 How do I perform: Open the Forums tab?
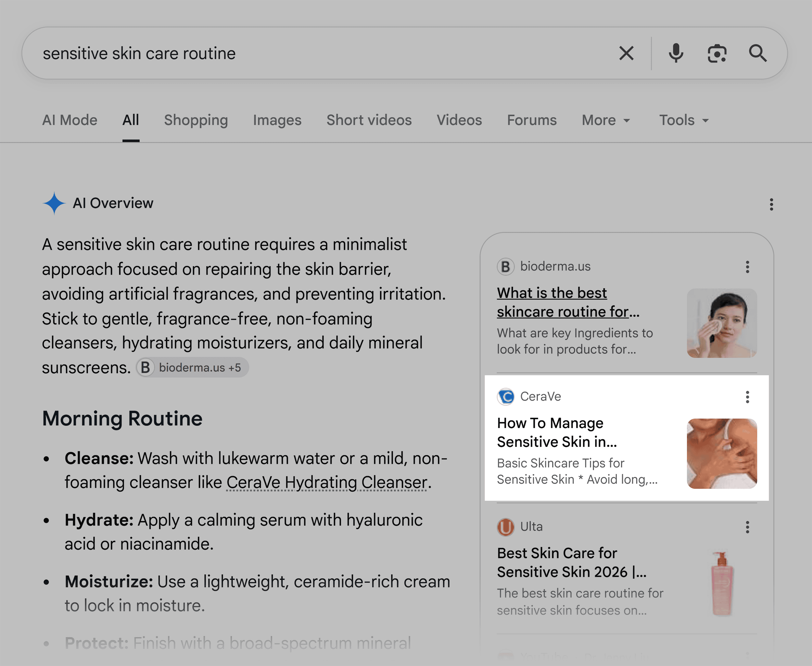[532, 120]
